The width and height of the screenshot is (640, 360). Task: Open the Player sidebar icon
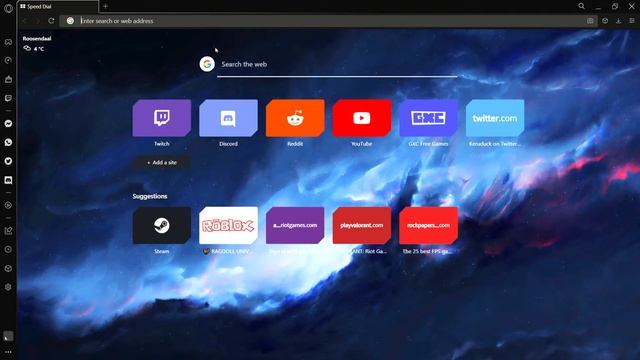coord(8,206)
